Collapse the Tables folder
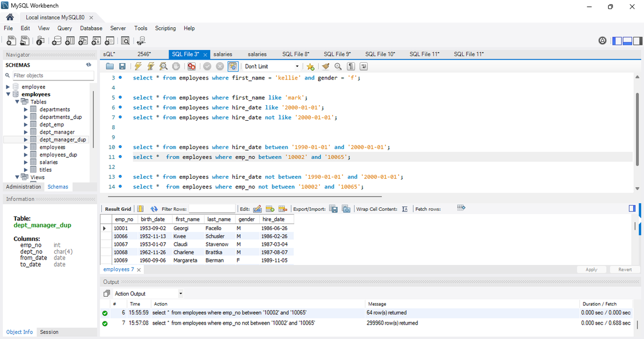 (x=17, y=102)
